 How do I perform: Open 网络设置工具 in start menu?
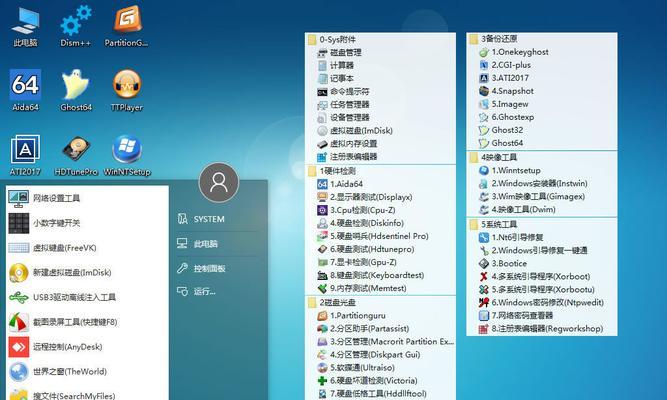pyautogui.click(x=87, y=198)
